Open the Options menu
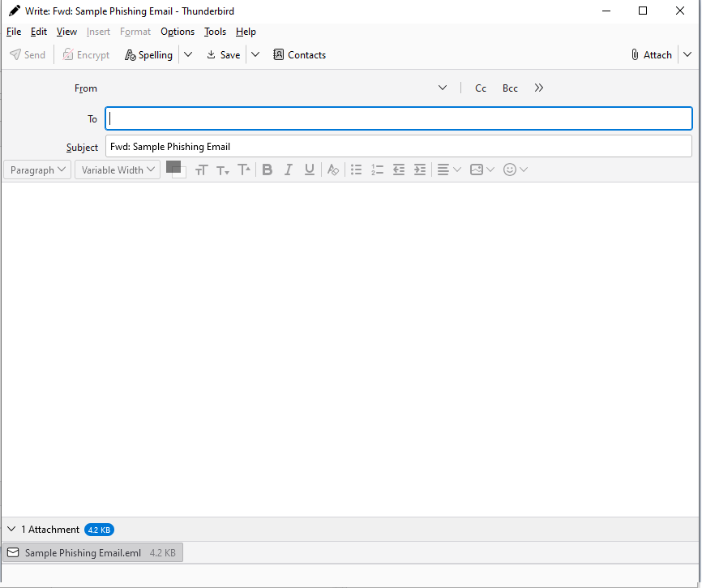 point(177,32)
